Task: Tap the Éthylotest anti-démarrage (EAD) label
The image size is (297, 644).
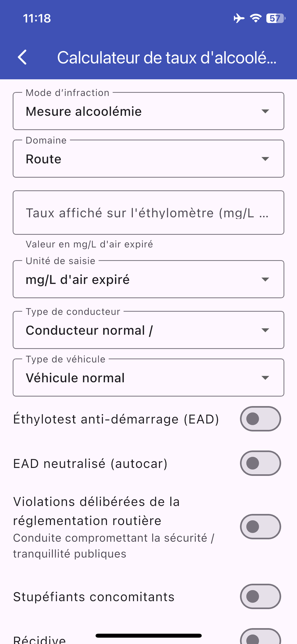Action: click(x=116, y=419)
